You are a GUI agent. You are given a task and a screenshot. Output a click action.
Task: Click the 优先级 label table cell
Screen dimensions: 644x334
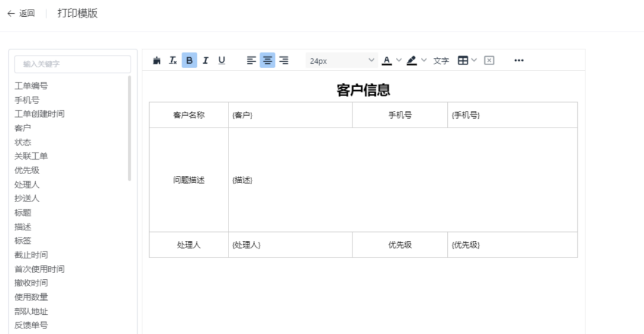(400, 245)
